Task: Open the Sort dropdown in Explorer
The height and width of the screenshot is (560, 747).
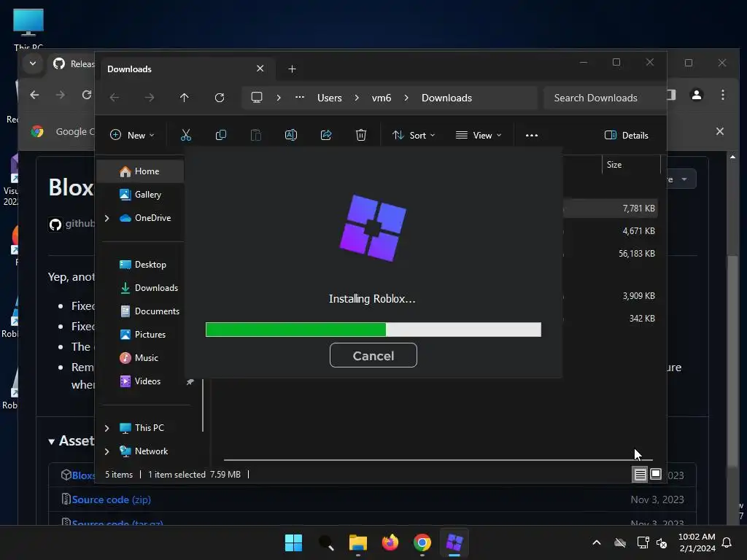Action: point(414,135)
